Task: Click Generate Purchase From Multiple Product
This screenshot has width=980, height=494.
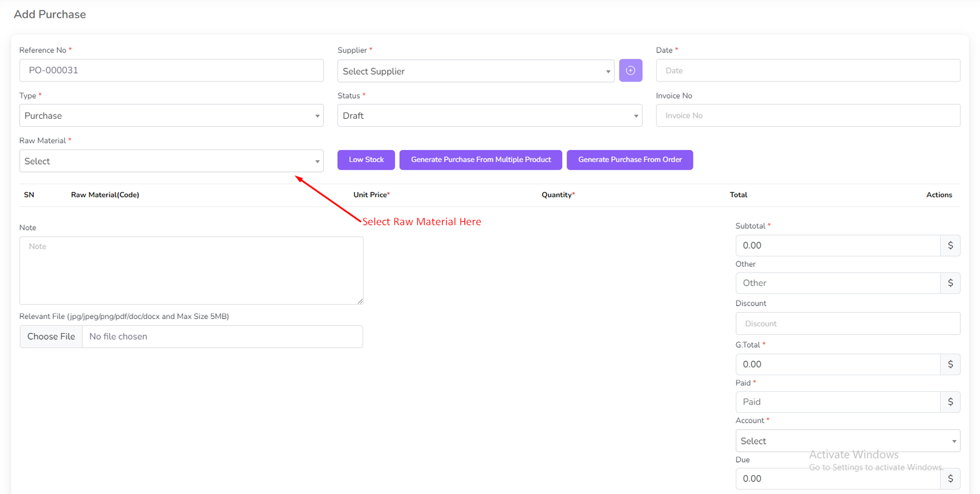Action: click(480, 160)
